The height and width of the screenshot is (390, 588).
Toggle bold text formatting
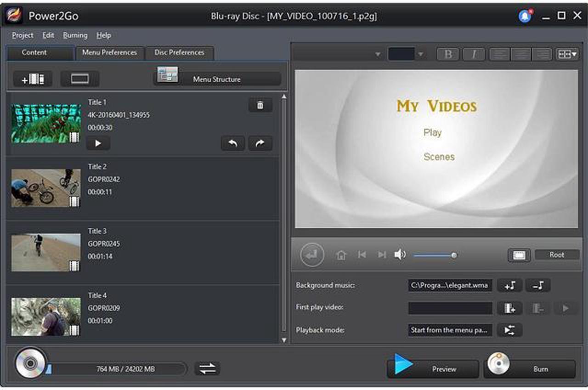448,54
